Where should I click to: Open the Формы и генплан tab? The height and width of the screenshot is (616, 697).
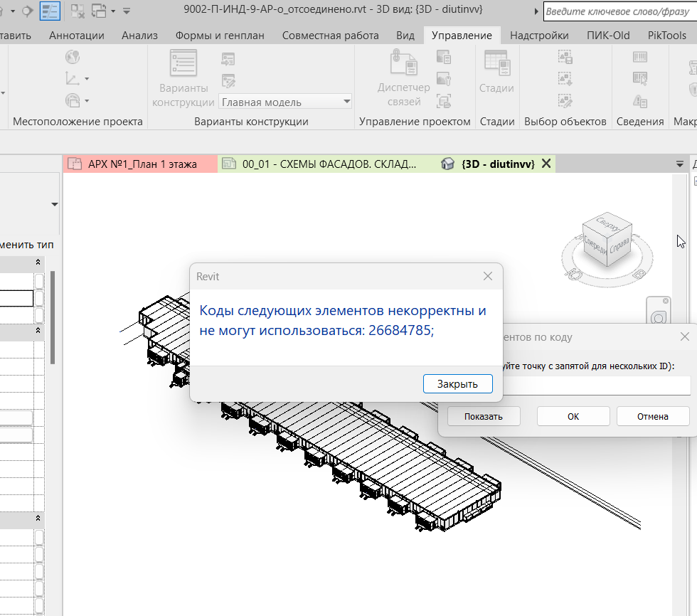(x=220, y=36)
